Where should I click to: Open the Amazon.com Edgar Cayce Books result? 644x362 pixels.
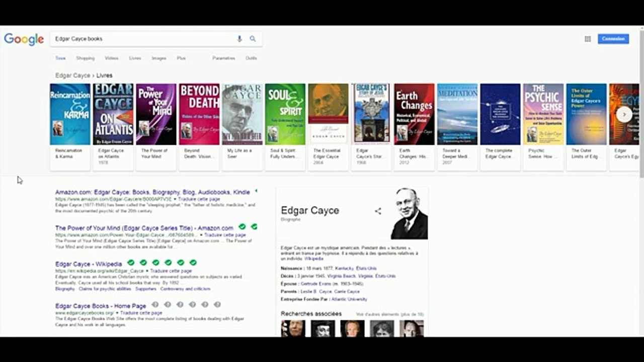tap(152, 192)
